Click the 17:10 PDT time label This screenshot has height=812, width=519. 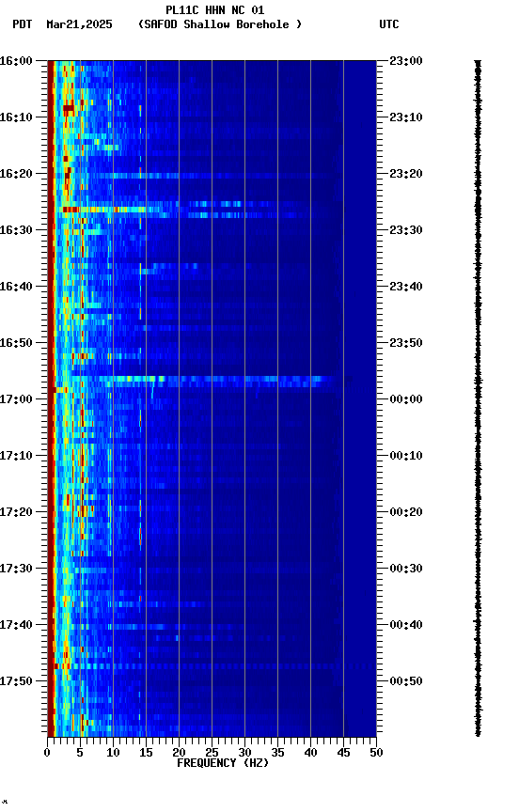[x=16, y=456]
